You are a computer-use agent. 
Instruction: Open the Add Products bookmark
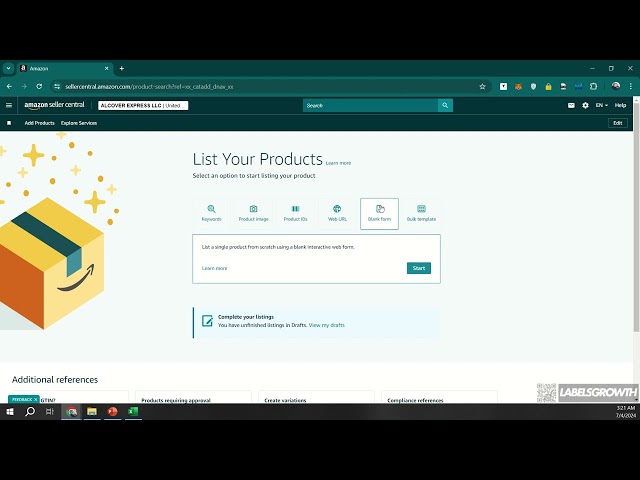click(39, 123)
